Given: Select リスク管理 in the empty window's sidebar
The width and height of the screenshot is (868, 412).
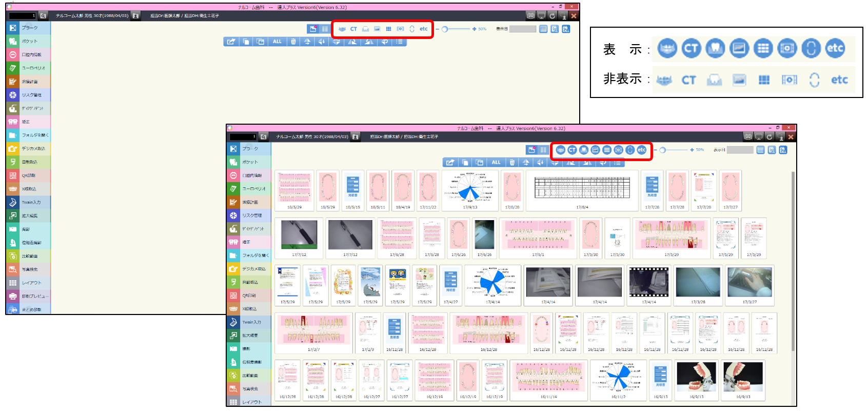Looking at the screenshot, I should click(x=28, y=95).
